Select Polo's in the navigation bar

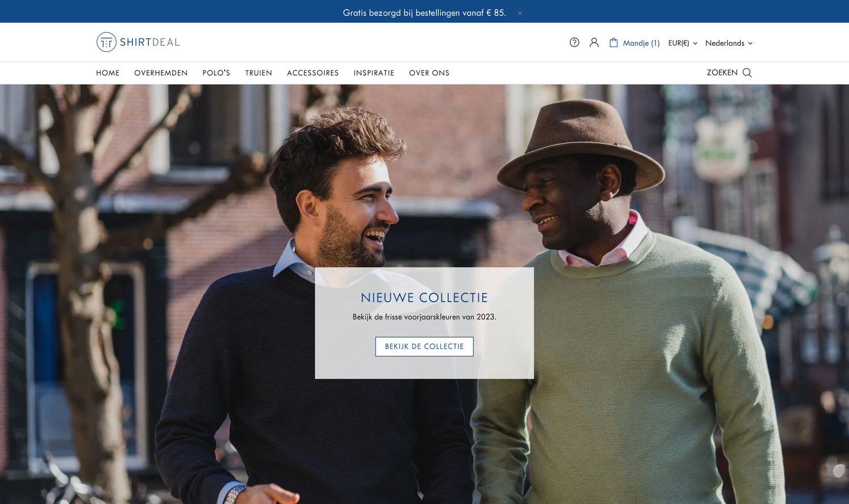click(216, 73)
